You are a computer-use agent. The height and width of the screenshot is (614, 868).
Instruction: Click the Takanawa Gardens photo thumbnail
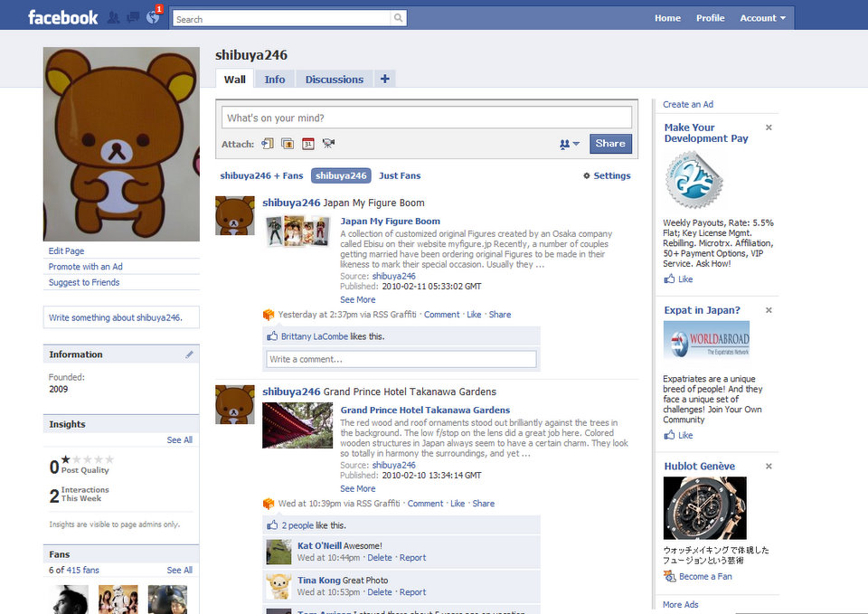point(297,425)
